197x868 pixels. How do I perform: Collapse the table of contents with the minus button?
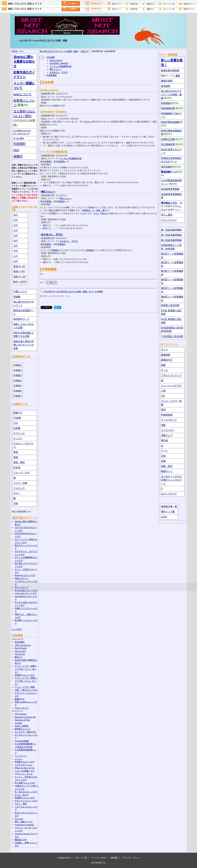[x=41, y=58]
